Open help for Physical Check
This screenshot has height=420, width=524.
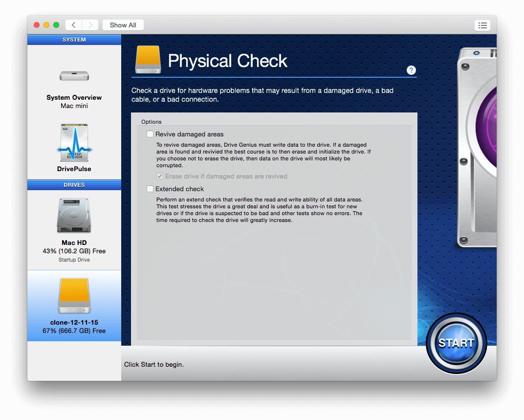(411, 70)
